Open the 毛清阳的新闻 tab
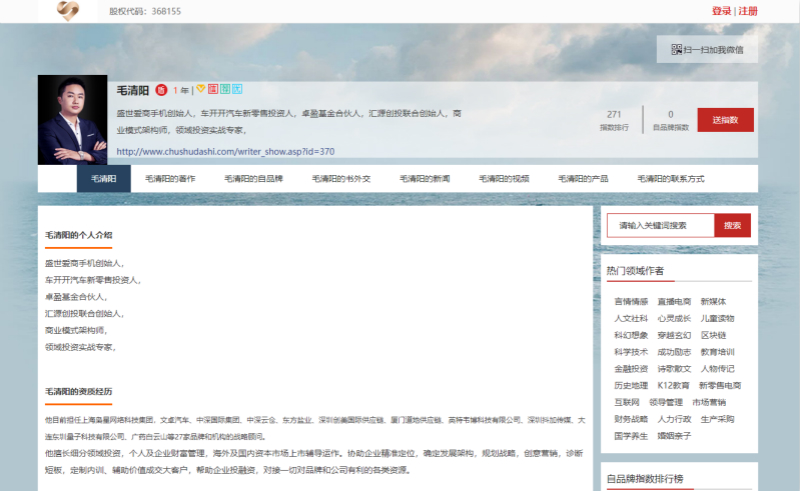The image size is (800, 491). (425, 179)
